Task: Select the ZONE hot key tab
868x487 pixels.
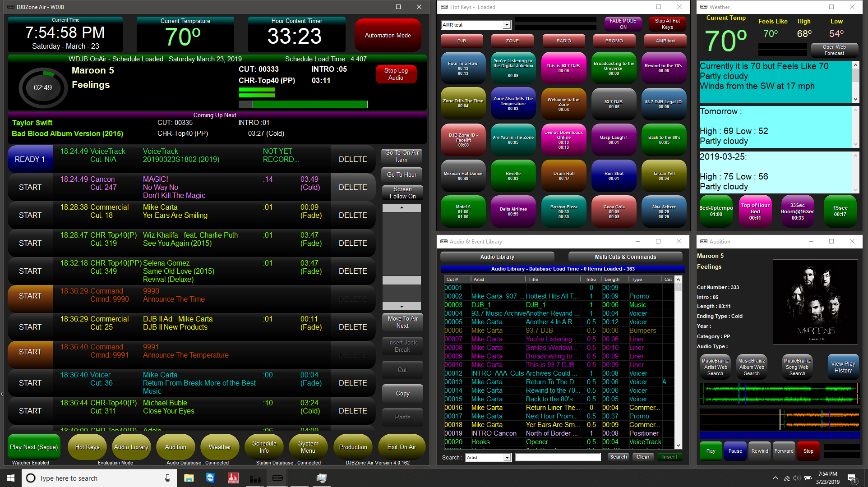Action: pyautogui.click(x=512, y=41)
